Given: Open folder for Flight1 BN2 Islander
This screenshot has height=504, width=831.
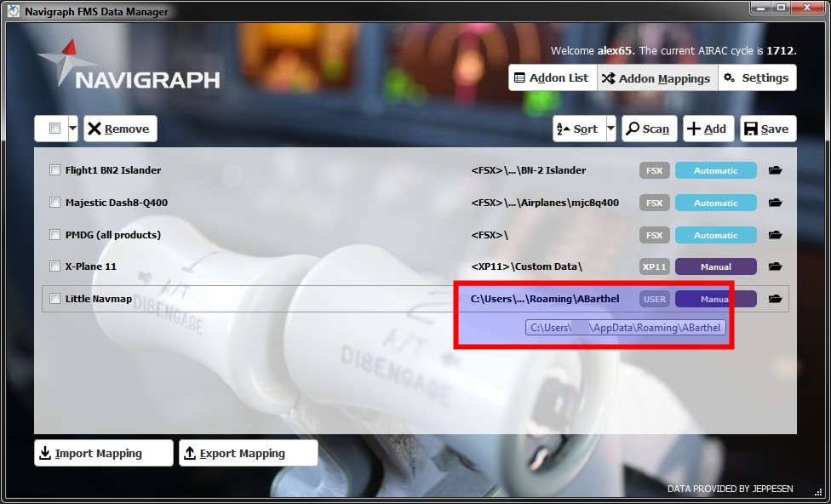Looking at the screenshot, I should point(775,170).
